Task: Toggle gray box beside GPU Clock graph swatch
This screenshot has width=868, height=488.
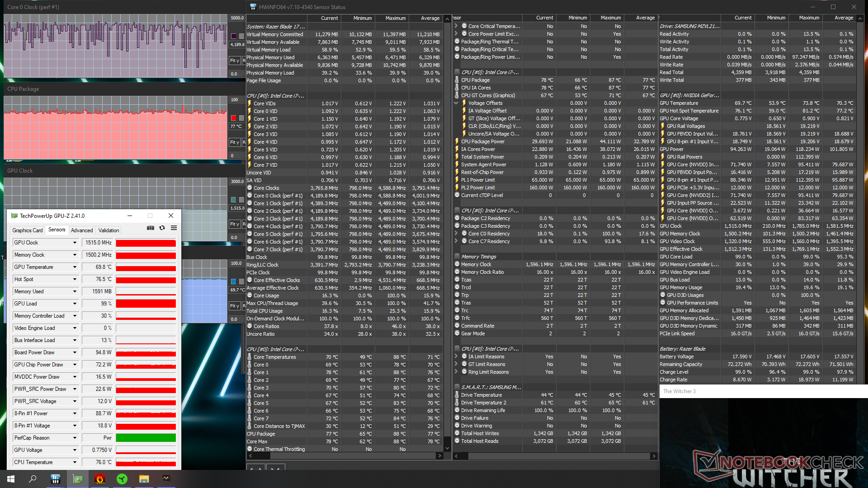Action: [x=242, y=200]
